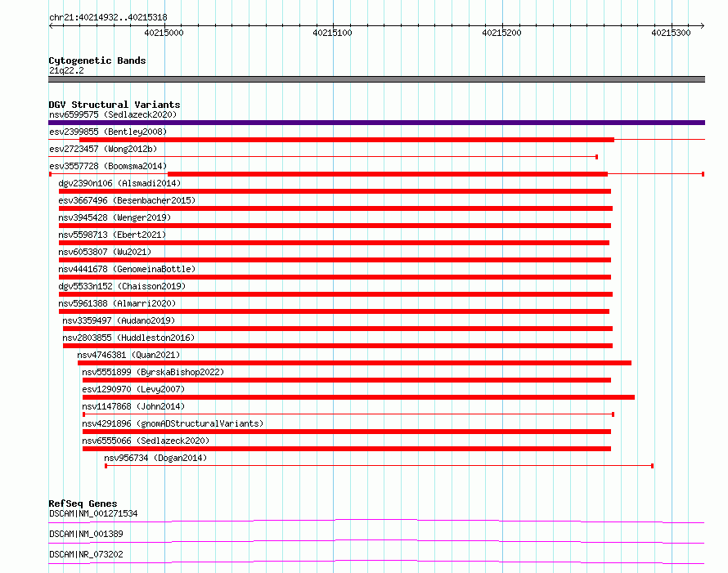
Task: Select the red nsv3945428 variant bar
Action: point(335,226)
